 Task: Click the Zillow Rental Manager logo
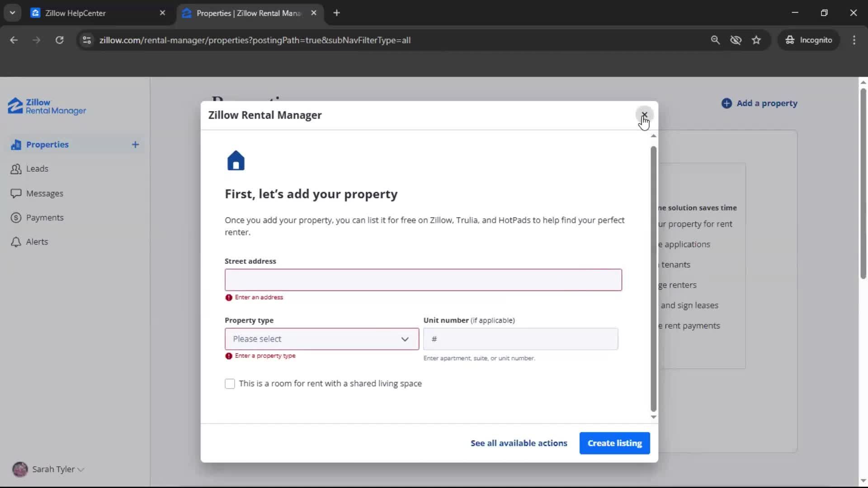point(47,106)
